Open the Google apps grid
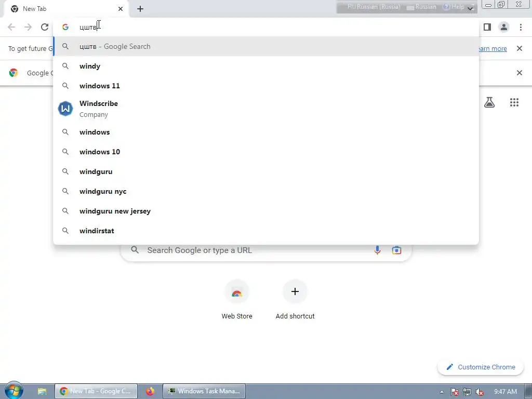Screen dimensions: 532x399 pos(514,102)
